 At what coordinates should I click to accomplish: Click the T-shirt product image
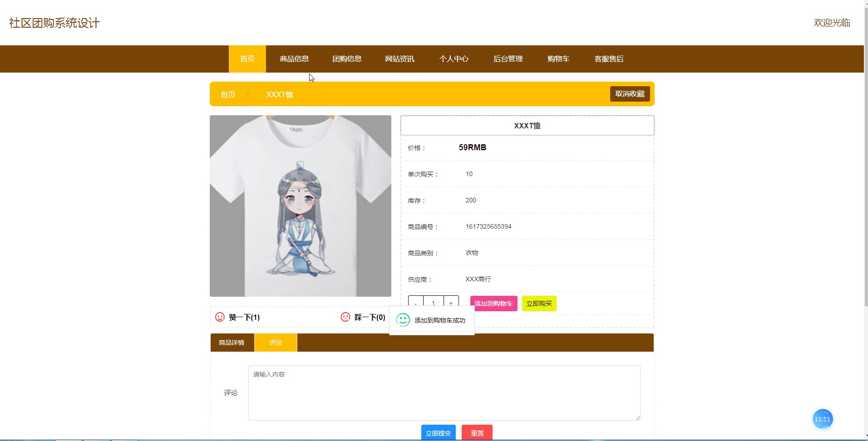point(301,206)
